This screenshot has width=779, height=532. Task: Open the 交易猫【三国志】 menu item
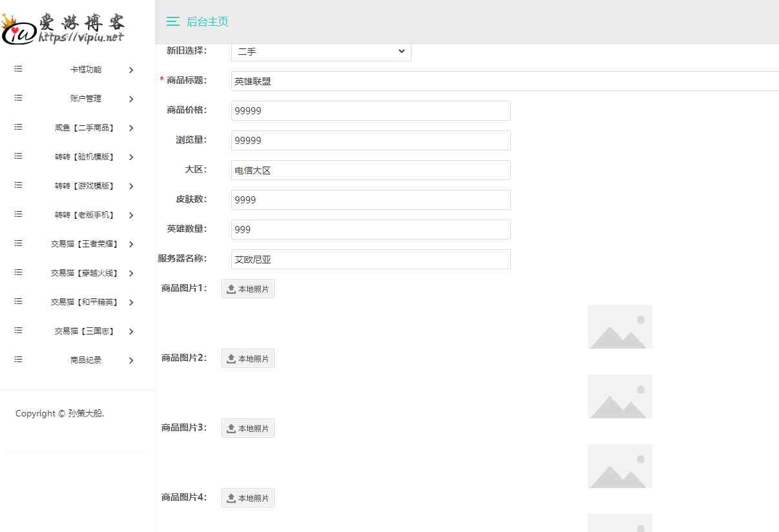[86, 331]
